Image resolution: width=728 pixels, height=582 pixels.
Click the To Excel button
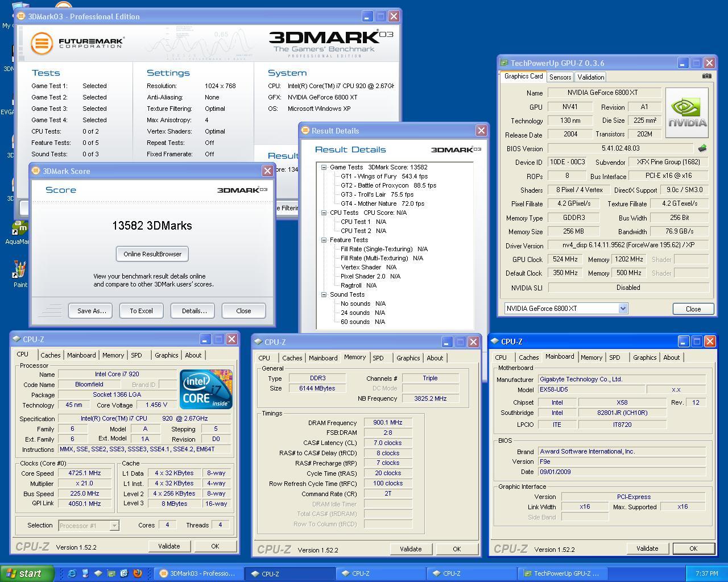141,311
